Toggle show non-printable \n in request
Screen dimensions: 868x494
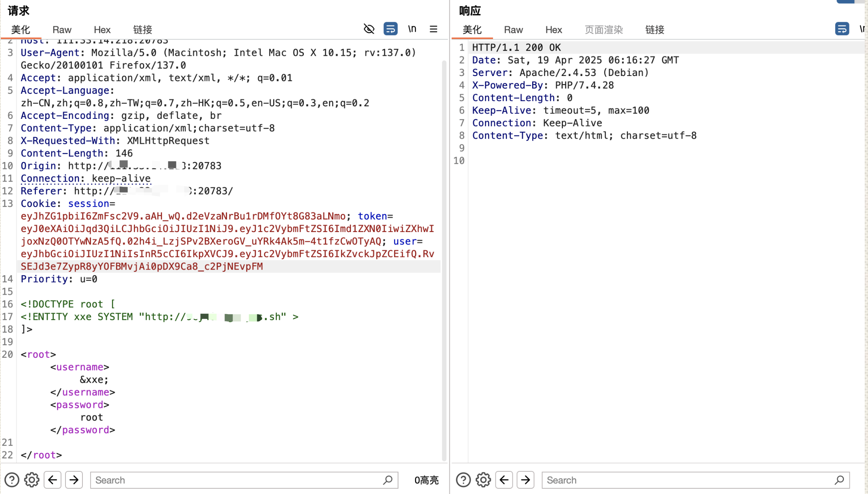click(x=412, y=29)
